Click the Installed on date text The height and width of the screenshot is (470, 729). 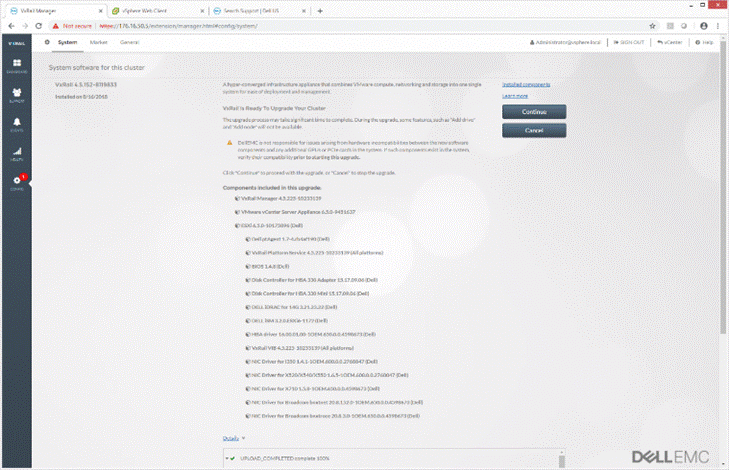pos(81,97)
